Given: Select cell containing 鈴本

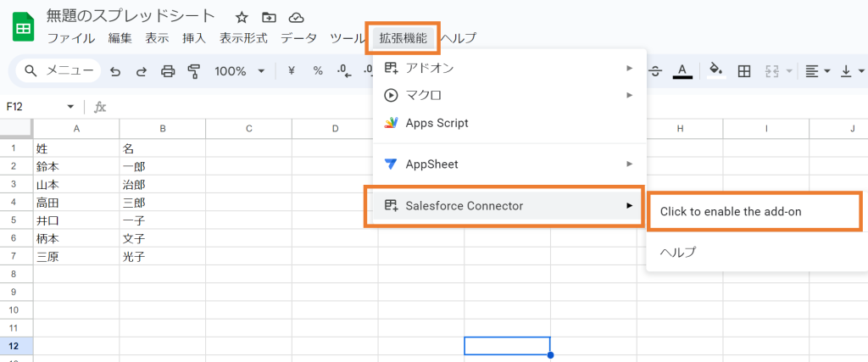Looking at the screenshot, I should 76,166.
